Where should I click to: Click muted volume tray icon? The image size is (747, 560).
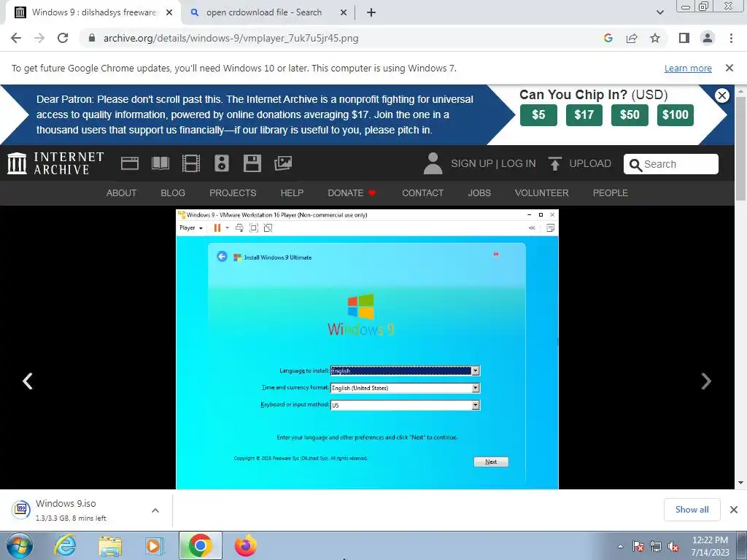[x=673, y=546]
